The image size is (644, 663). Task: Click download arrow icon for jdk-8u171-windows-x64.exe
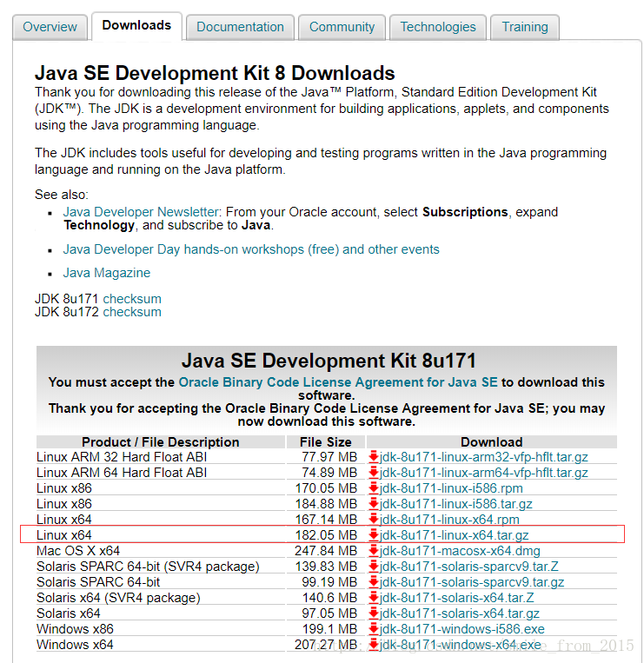374,645
